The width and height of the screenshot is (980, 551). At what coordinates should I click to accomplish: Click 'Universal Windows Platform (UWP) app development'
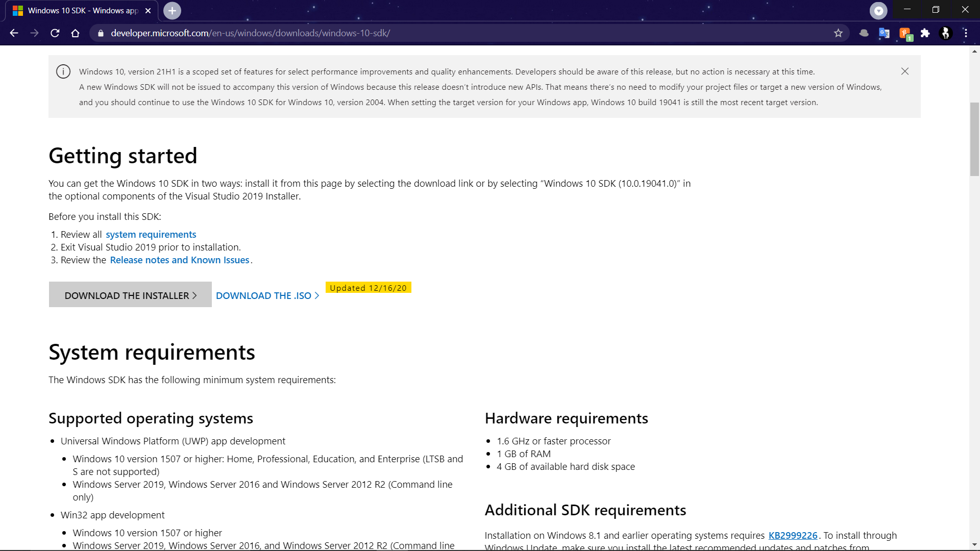[173, 441]
